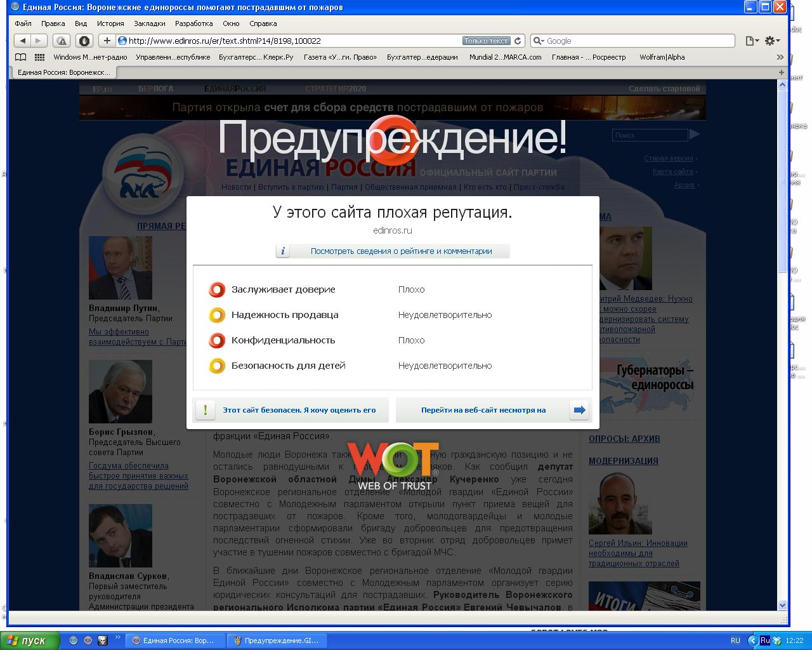Open the Газета «У...ги. Право» bookmark

click(341, 57)
